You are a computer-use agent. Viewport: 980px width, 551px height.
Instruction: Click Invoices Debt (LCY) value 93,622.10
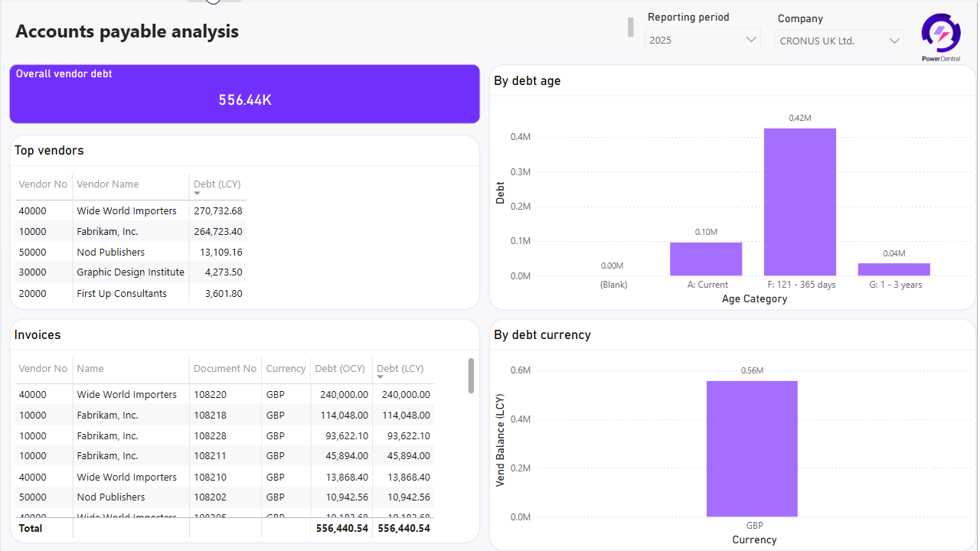(409, 435)
